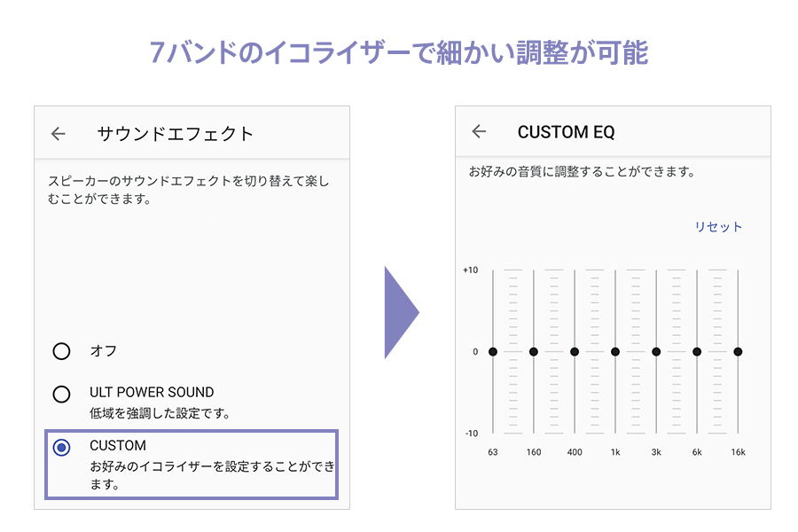
Task: Click the 6k slider handle
Action: [697, 352]
